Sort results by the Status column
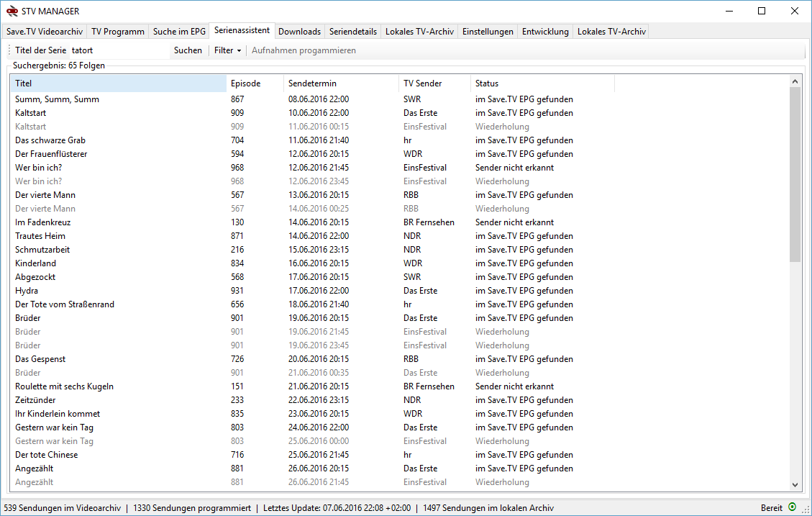Viewport: 812px width, 516px height. [542, 83]
